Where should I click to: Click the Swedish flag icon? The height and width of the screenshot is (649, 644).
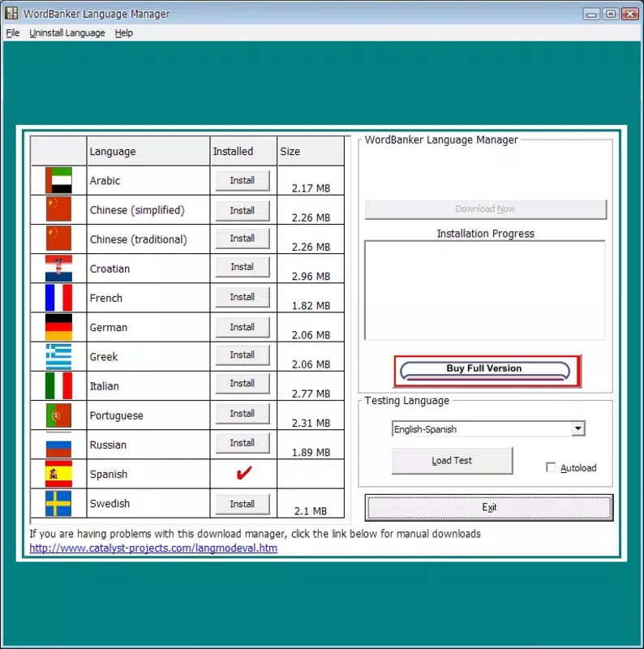tap(58, 503)
